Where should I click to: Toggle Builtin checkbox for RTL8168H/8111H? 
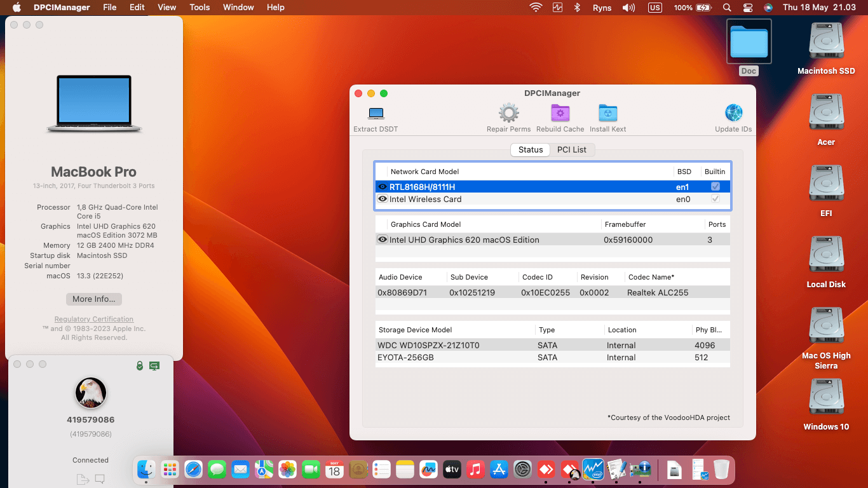click(x=715, y=187)
